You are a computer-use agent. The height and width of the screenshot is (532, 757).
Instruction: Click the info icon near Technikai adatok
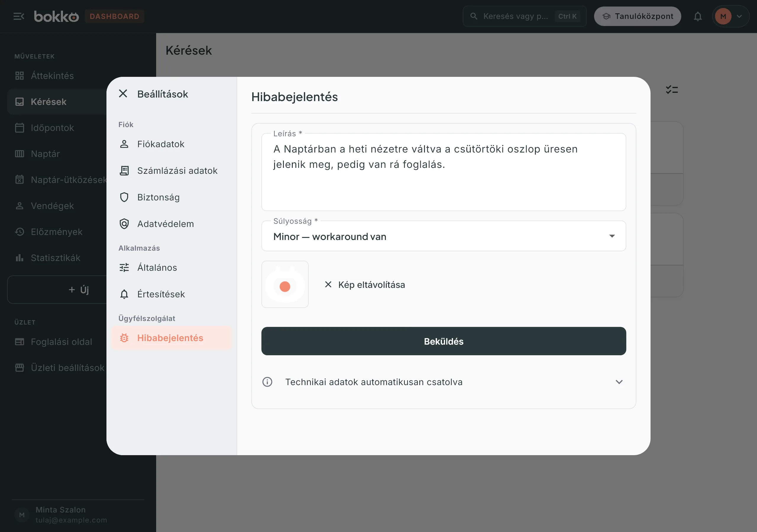point(267,382)
